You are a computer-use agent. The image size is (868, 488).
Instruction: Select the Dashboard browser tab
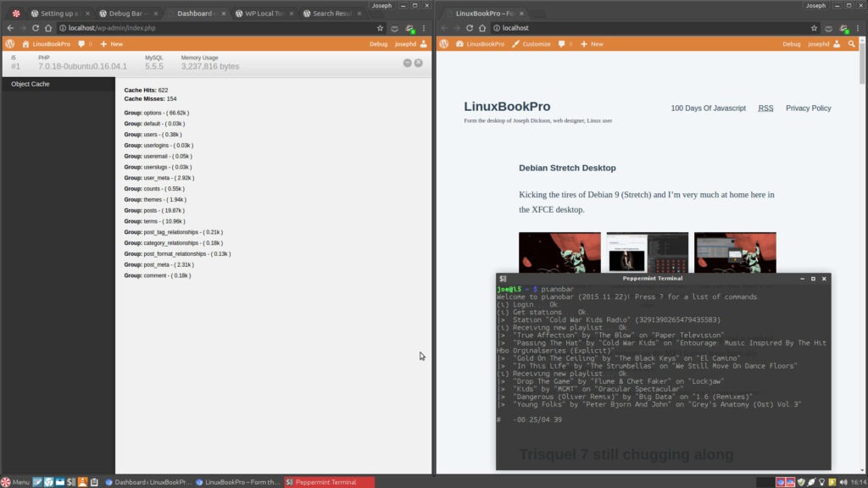197,14
